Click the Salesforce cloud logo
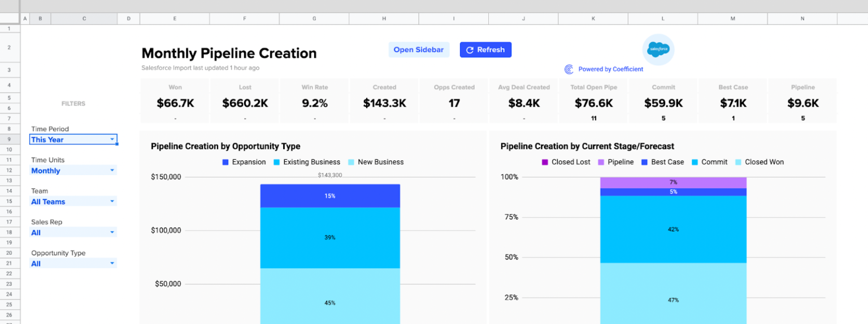The width and height of the screenshot is (868, 324). (x=658, y=50)
